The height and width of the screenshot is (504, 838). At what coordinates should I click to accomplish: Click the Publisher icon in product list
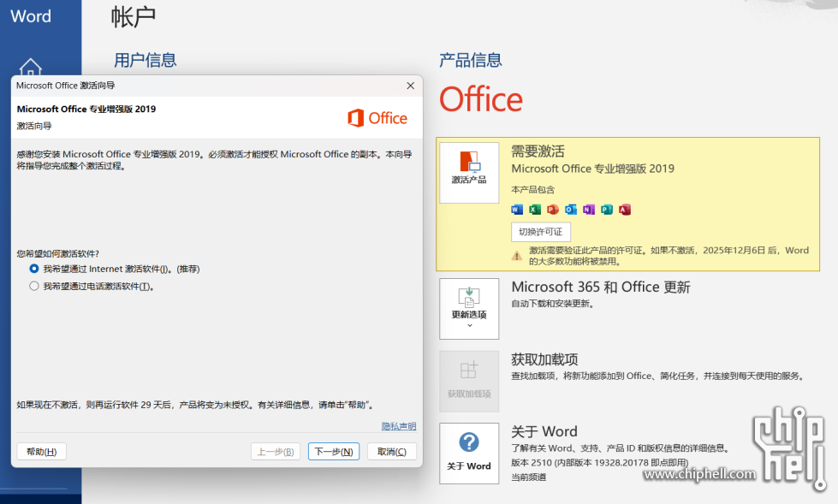click(x=607, y=210)
